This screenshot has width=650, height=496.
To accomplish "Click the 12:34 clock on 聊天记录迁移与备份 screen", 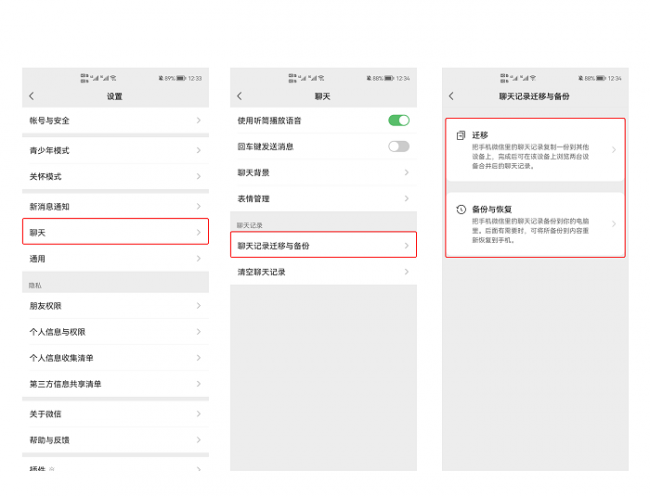I will (x=615, y=78).
